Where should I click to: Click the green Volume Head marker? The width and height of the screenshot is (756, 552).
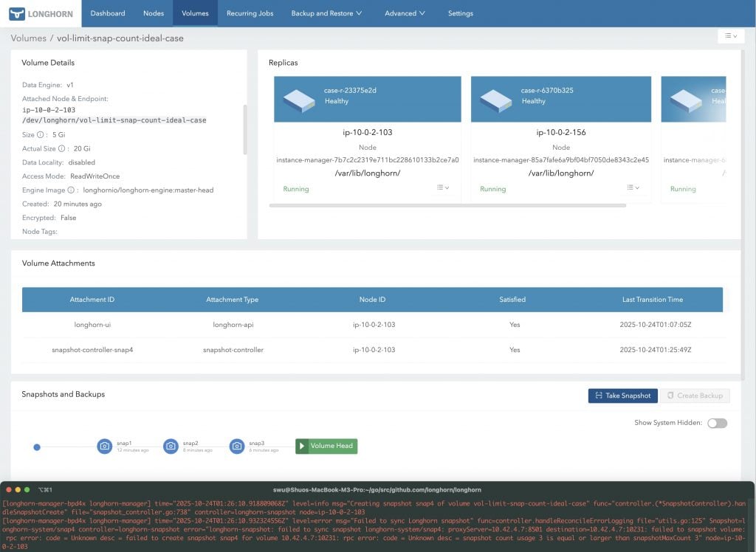tap(326, 446)
